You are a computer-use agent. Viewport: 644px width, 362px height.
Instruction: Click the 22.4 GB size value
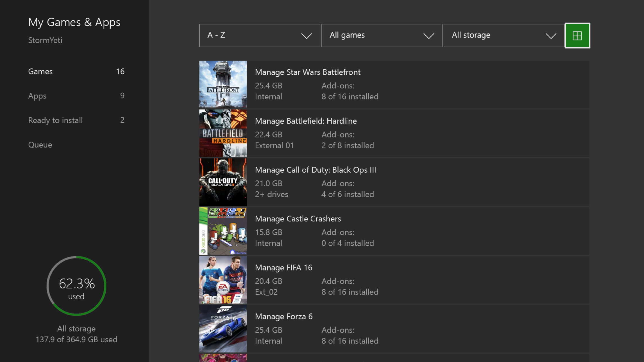point(269,135)
